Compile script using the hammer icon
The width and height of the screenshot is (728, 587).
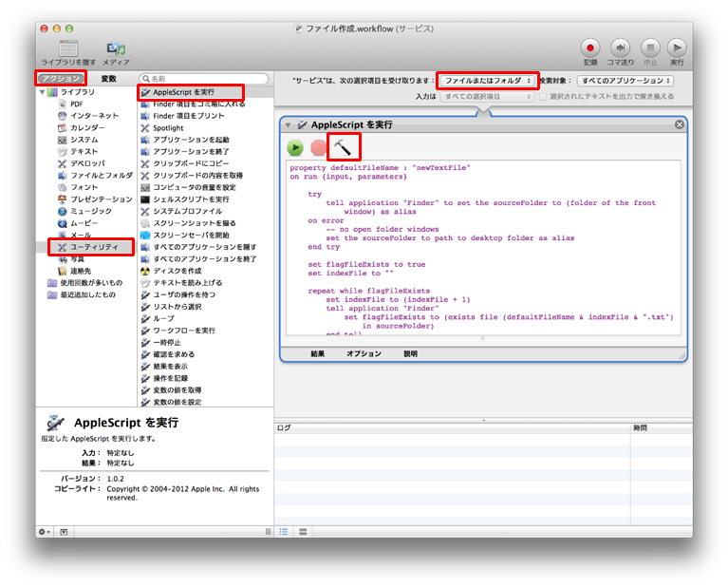(x=343, y=147)
